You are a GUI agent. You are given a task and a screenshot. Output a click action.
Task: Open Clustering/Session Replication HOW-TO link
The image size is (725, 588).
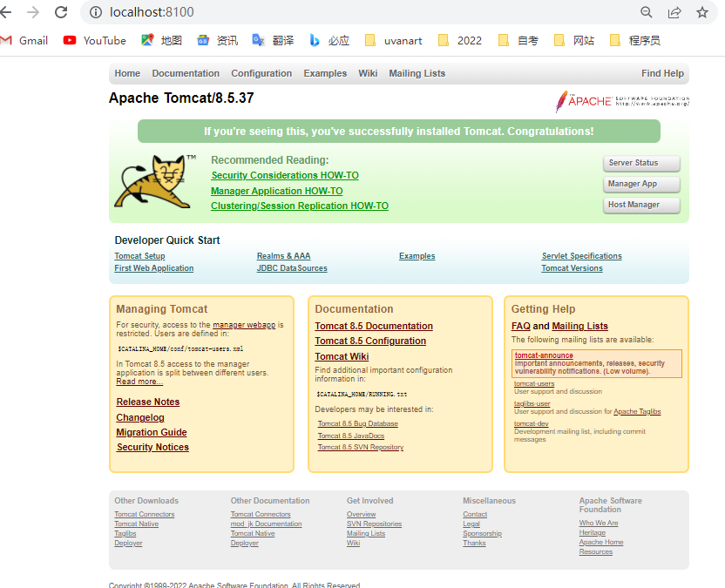pyautogui.click(x=300, y=206)
